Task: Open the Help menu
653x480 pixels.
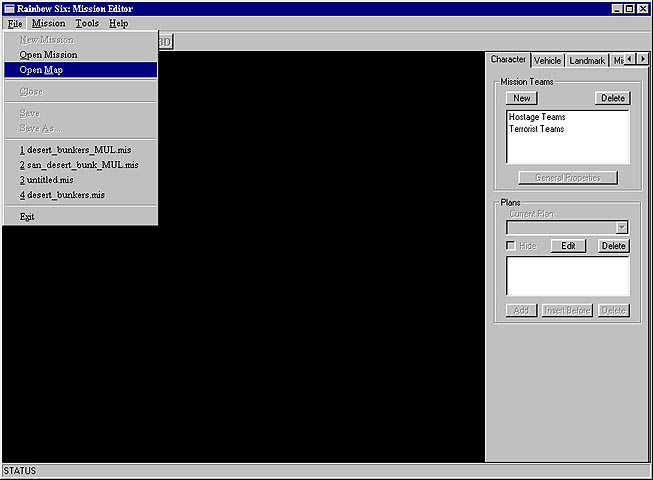Action: pyautogui.click(x=119, y=23)
